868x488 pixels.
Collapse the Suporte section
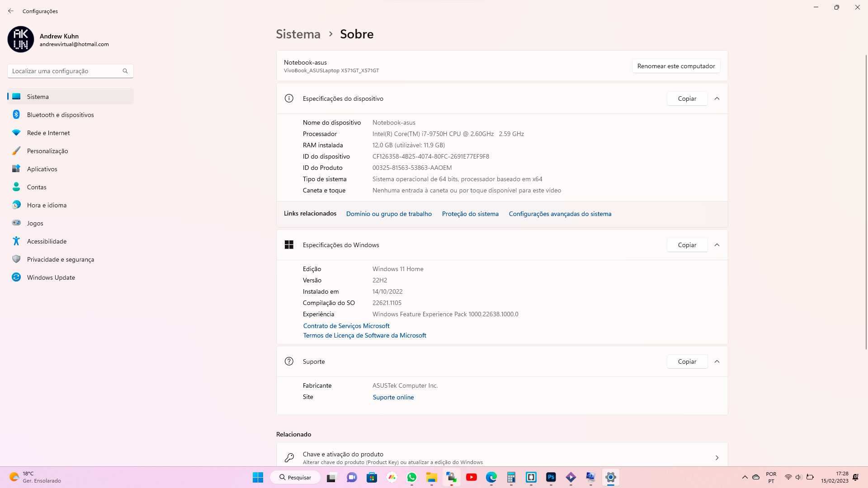[717, 361]
